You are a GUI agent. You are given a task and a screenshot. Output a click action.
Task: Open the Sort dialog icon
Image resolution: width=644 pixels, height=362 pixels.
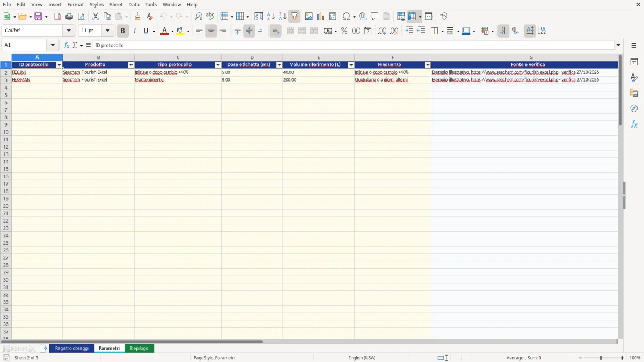[259, 17]
